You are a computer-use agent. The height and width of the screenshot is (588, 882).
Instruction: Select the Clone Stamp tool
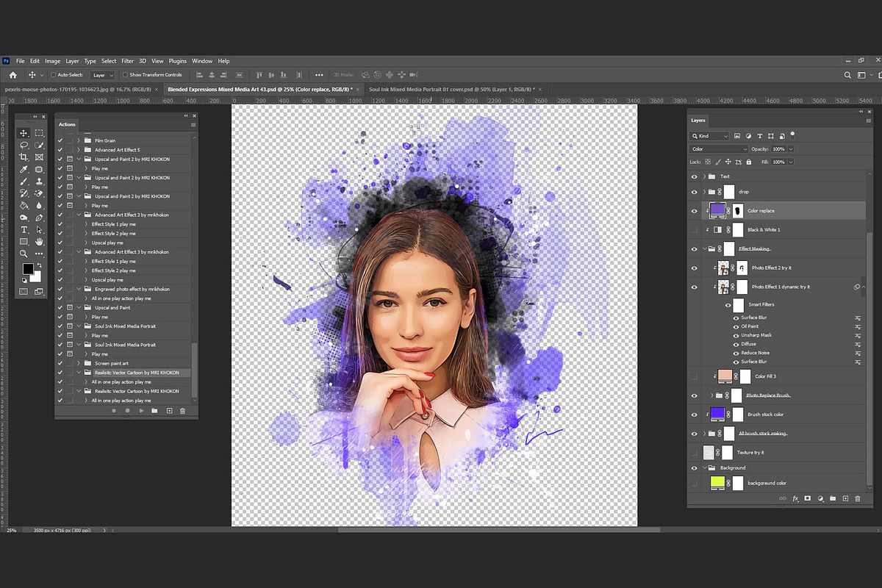click(39, 182)
